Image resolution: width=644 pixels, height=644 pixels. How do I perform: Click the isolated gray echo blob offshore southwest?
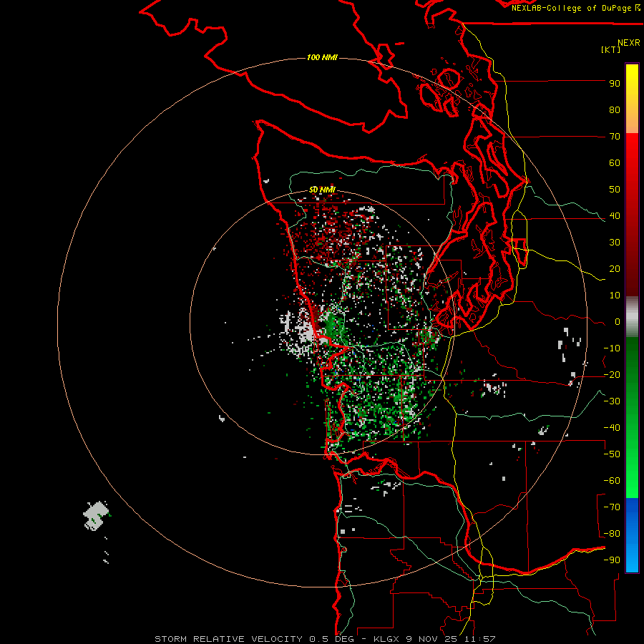coord(97,515)
